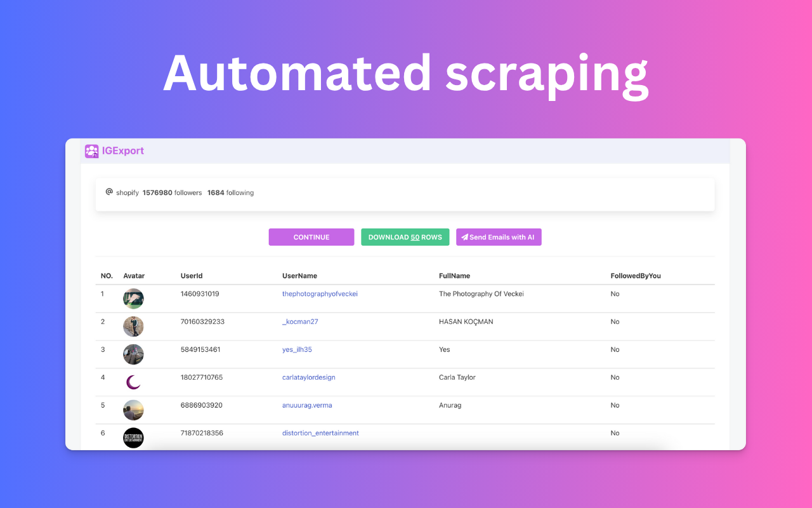Open the thephotographyofveckei profile link
The height and width of the screenshot is (508, 812).
tap(320, 293)
